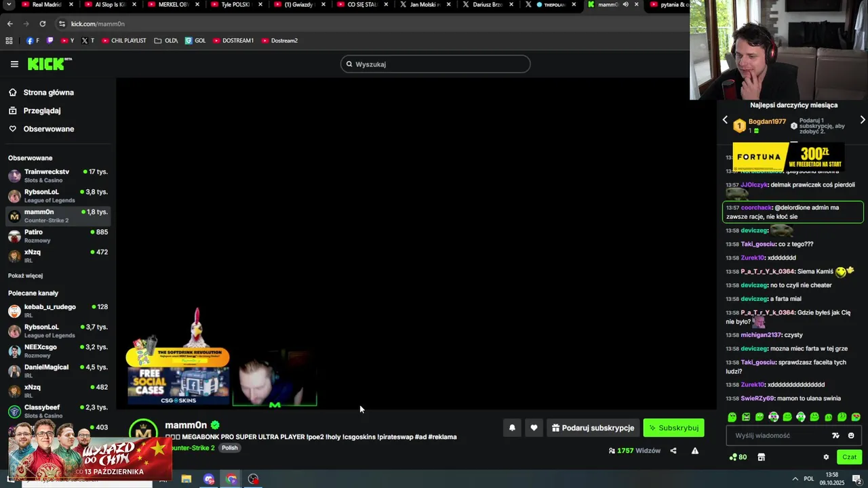Open the emoji picker in chat input
Viewport: 868px width, 488px height.
851,435
